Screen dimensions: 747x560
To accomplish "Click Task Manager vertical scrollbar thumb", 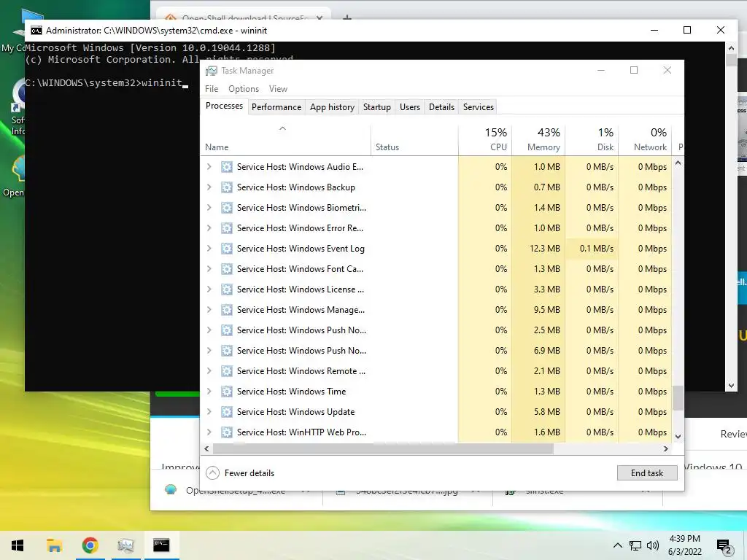I will pos(678,397).
